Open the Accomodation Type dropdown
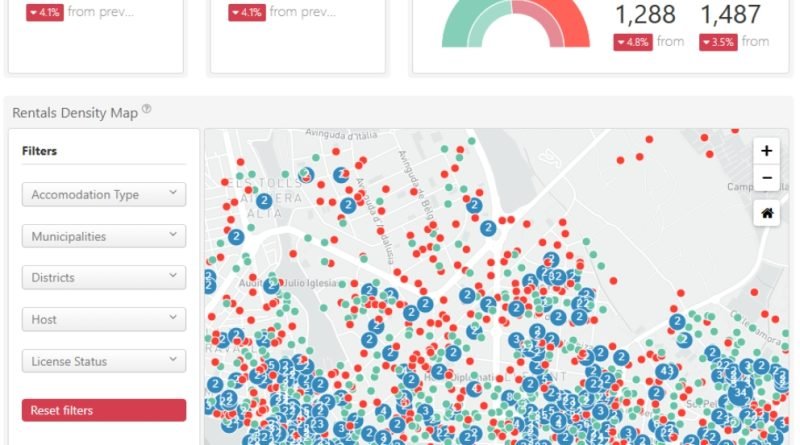This screenshot has width=800, height=445. click(104, 194)
